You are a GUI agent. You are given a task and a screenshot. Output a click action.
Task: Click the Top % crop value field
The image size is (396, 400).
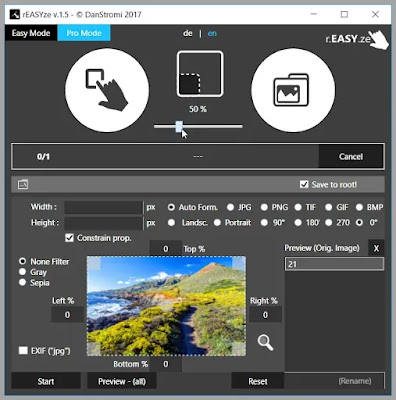tap(166, 249)
